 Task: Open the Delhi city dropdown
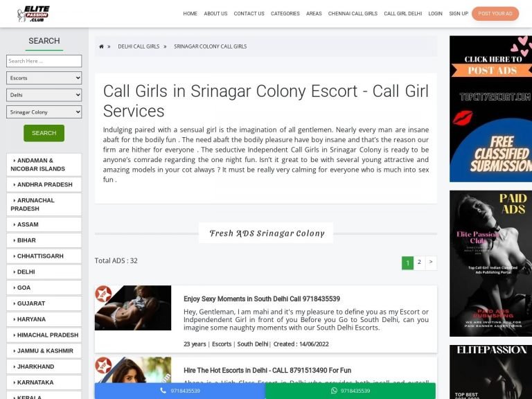tap(44, 95)
